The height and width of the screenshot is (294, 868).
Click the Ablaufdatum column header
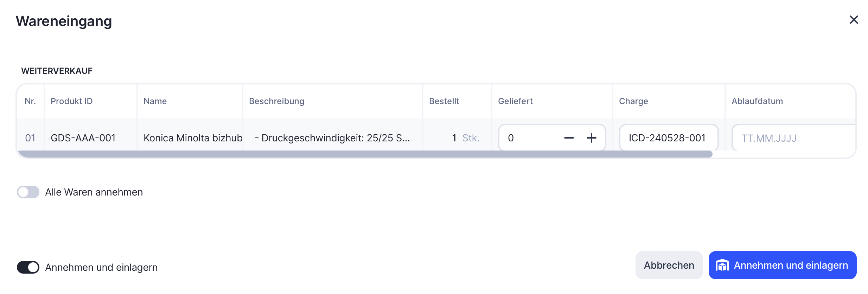click(757, 101)
